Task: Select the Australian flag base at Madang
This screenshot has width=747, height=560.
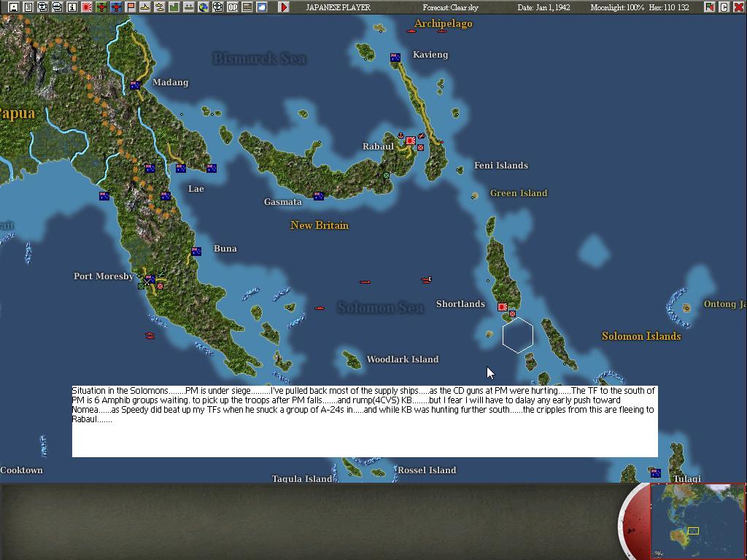Action: [135, 85]
